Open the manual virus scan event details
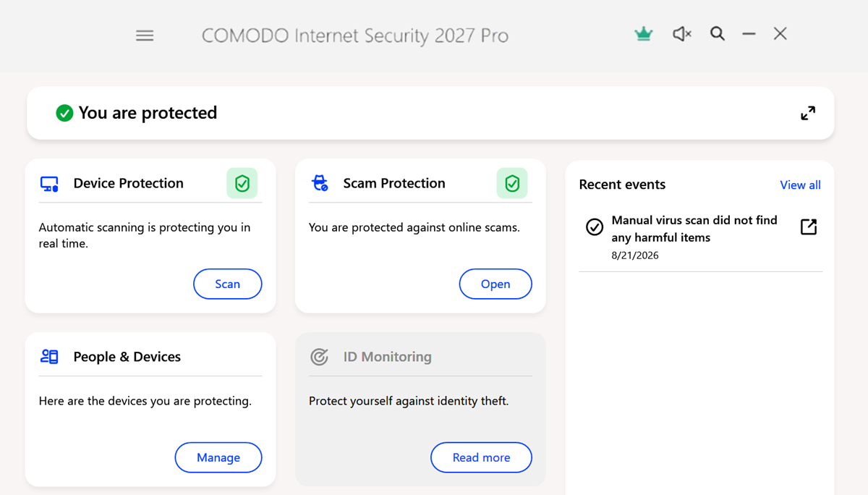This screenshot has width=868, height=495. [809, 227]
